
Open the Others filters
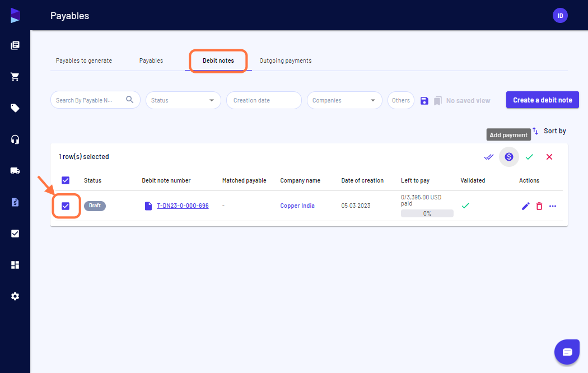[401, 100]
